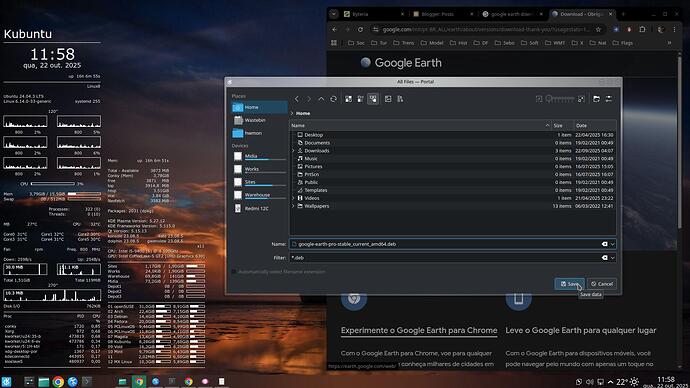Go back in the file dialog
The height and width of the screenshot is (388, 690).
click(x=297, y=99)
